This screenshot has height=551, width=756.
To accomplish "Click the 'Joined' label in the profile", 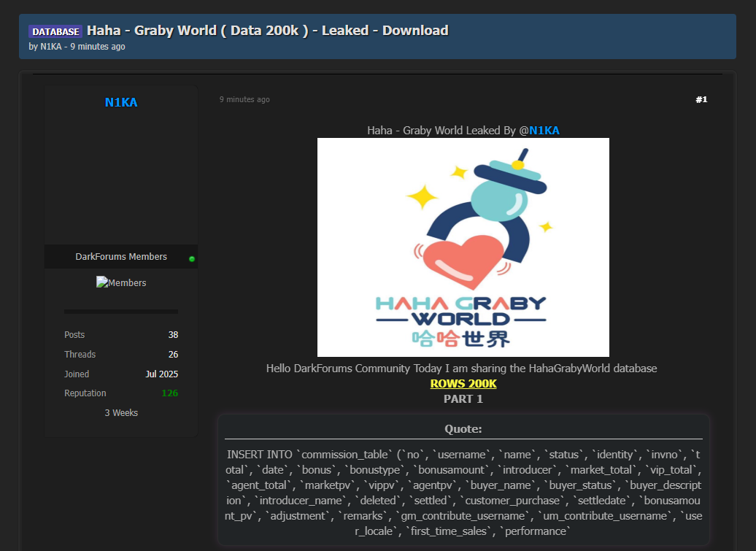I will point(77,374).
